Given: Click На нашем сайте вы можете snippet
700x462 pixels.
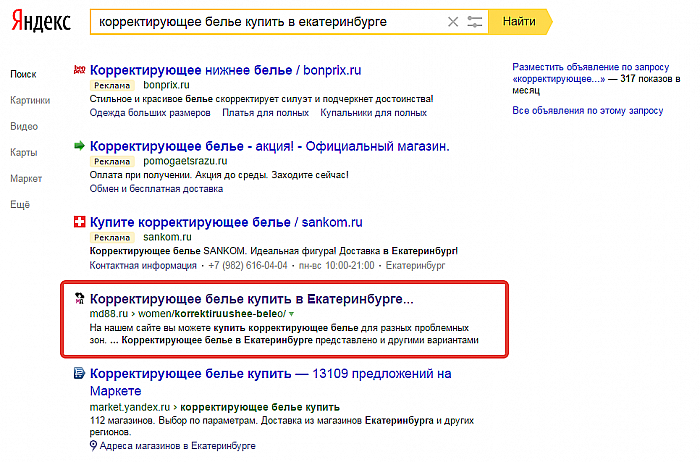Looking at the screenshot, I should tap(284, 333).
